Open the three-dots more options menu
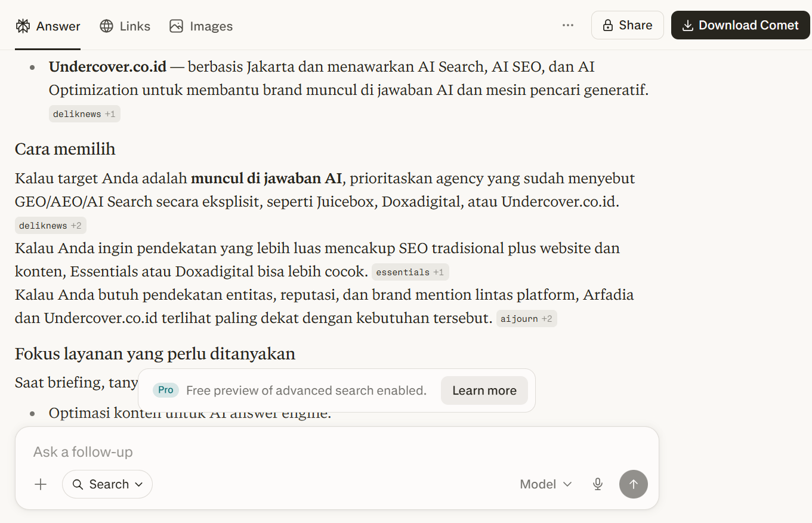This screenshot has height=523, width=812. 567,26
